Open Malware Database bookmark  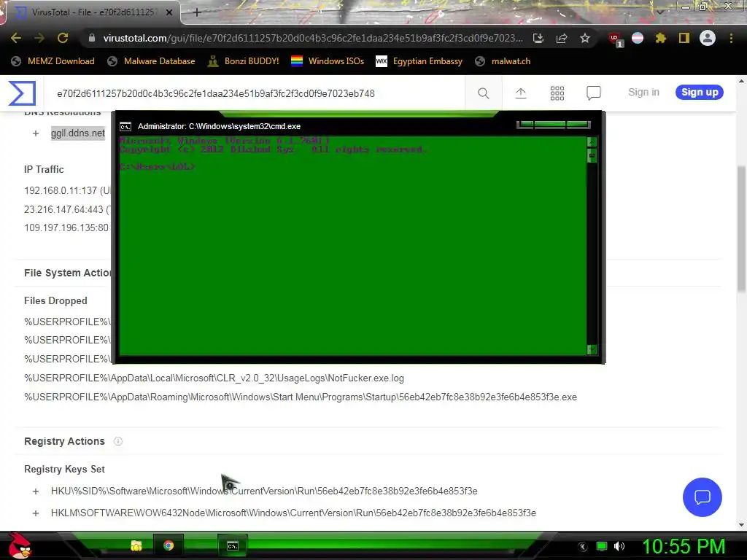(151, 61)
